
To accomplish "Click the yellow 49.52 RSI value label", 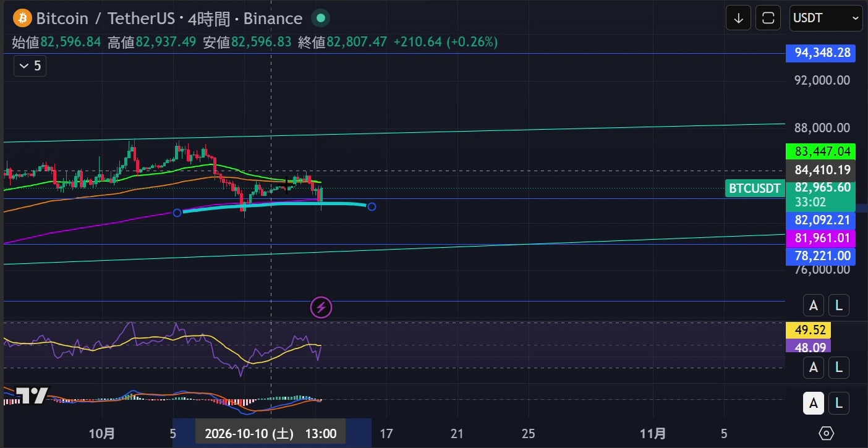I will click(x=808, y=330).
